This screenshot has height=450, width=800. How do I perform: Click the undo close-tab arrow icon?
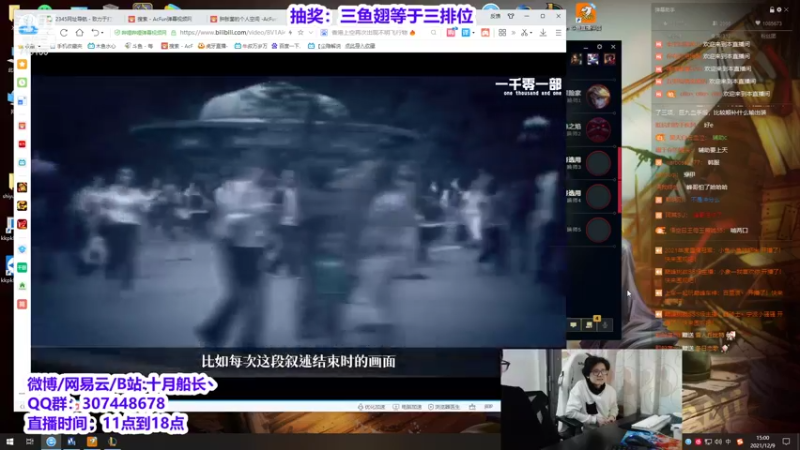point(95,33)
